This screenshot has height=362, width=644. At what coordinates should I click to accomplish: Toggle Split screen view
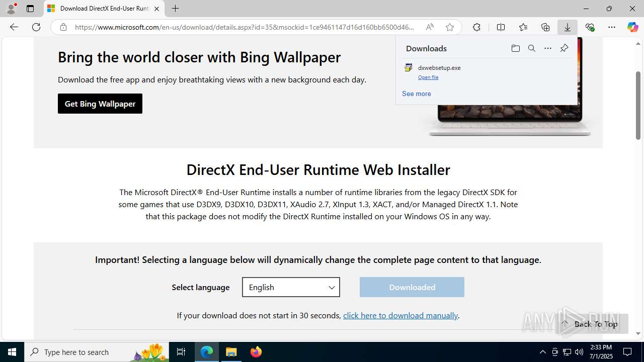501,27
